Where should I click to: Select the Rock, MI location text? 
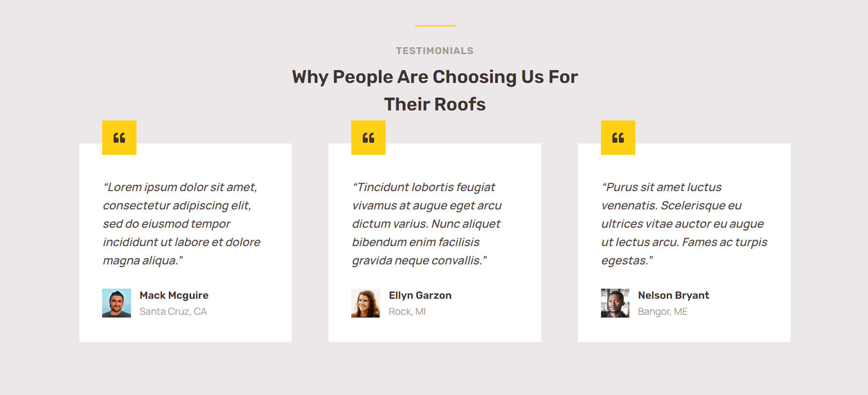tap(407, 312)
